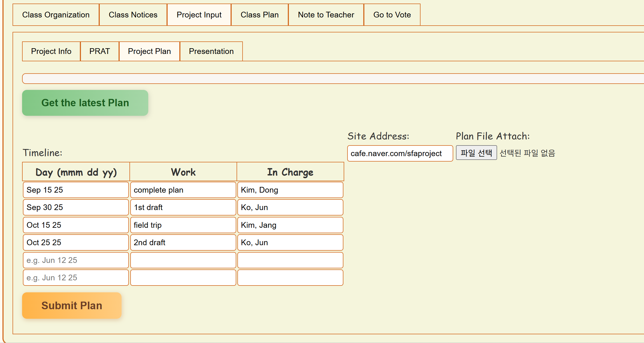
Task: Open the Presentation sub-tab
Action: pos(211,51)
